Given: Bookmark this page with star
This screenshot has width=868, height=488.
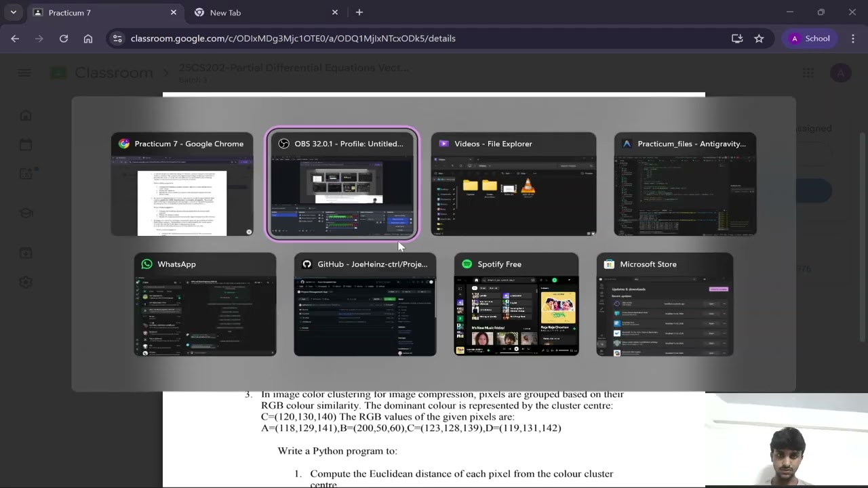Looking at the screenshot, I should [759, 39].
